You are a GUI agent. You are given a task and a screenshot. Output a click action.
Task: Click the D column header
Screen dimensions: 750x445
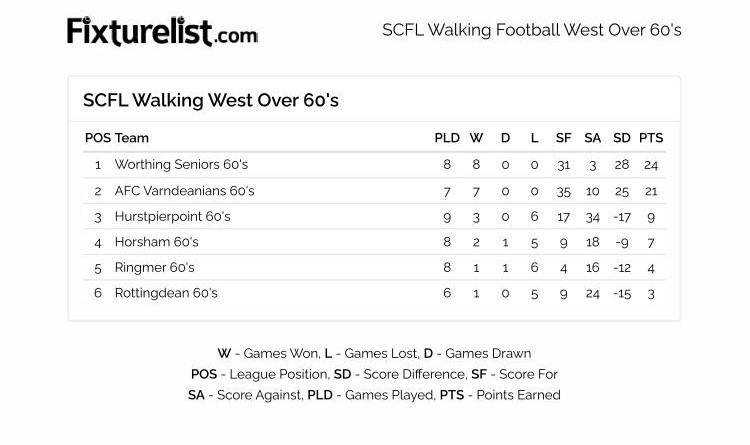(505, 138)
